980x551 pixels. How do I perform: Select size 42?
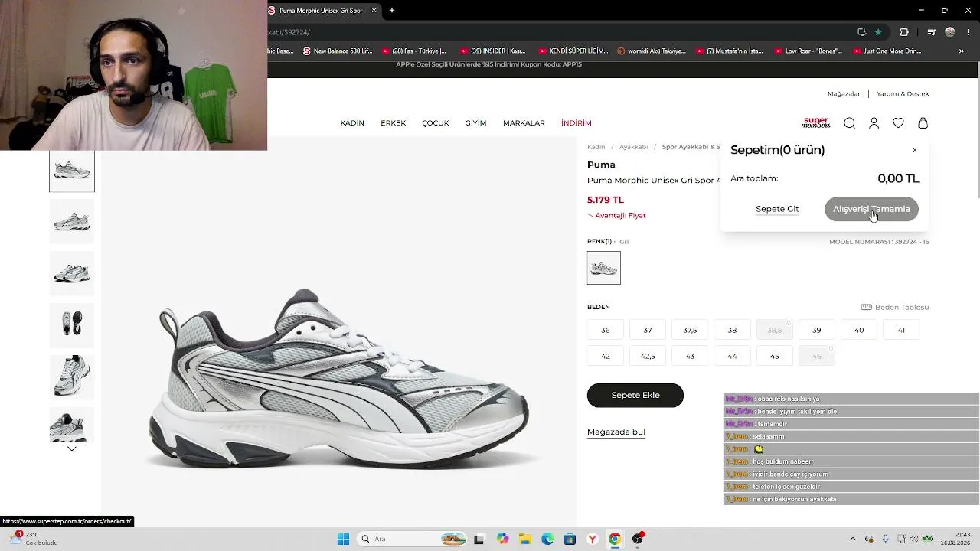606,356
